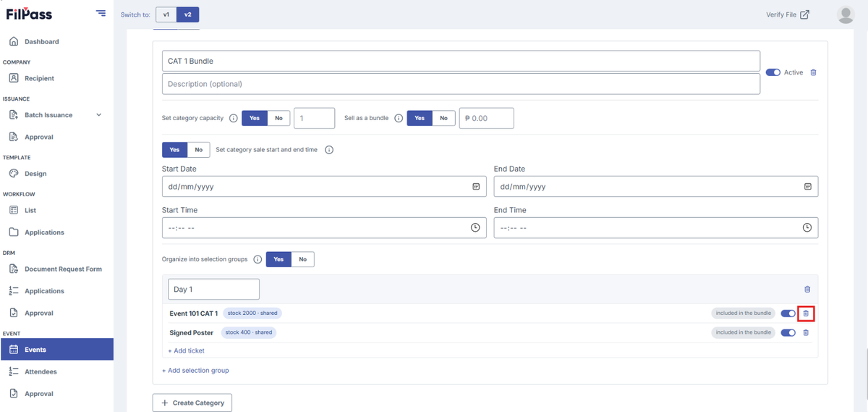Open the End Time clock picker
The height and width of the screenshot is (412, 868).
[807, 227]
